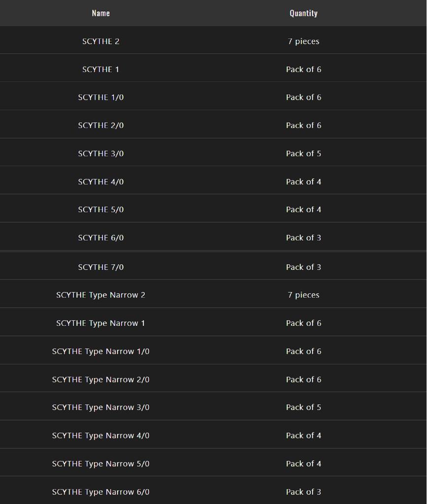Click the Quantity column header
The image size is (427, 504).
tap(303, 13)
